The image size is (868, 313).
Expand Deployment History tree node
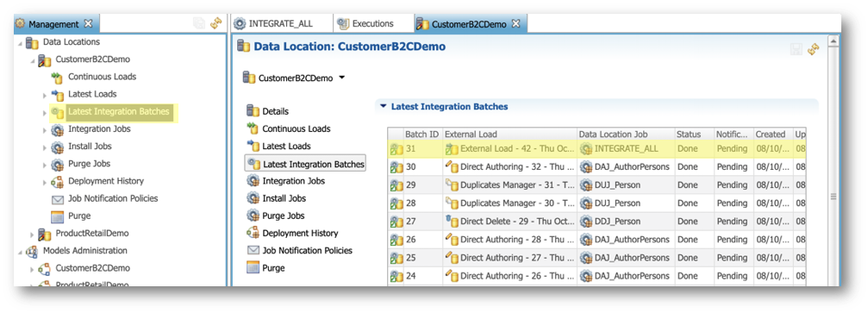point(46,182)
